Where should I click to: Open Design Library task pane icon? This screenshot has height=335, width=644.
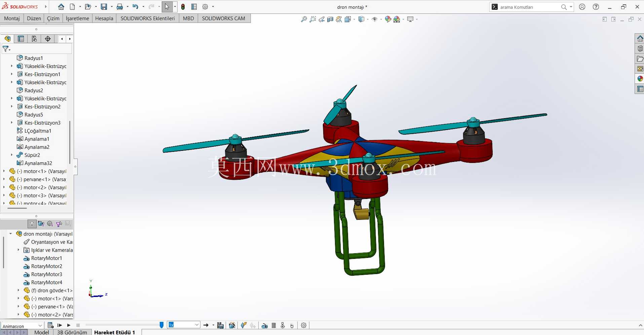tap(640, 49)
